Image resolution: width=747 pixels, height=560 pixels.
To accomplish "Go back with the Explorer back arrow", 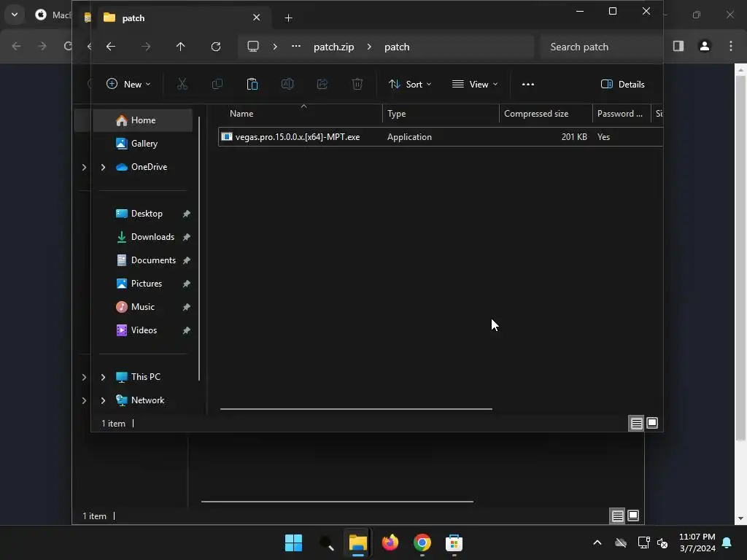I will tap(111, 47).
